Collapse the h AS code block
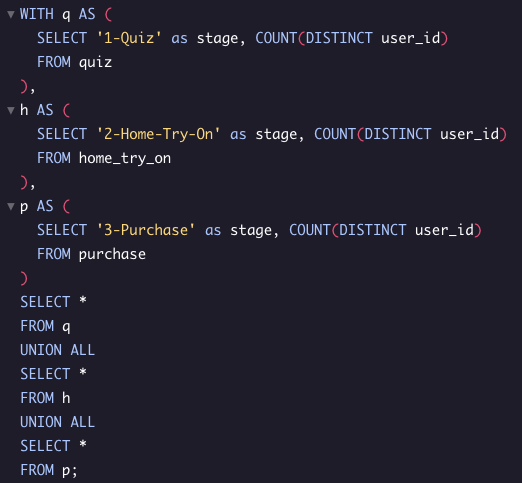 click(11, 110)
